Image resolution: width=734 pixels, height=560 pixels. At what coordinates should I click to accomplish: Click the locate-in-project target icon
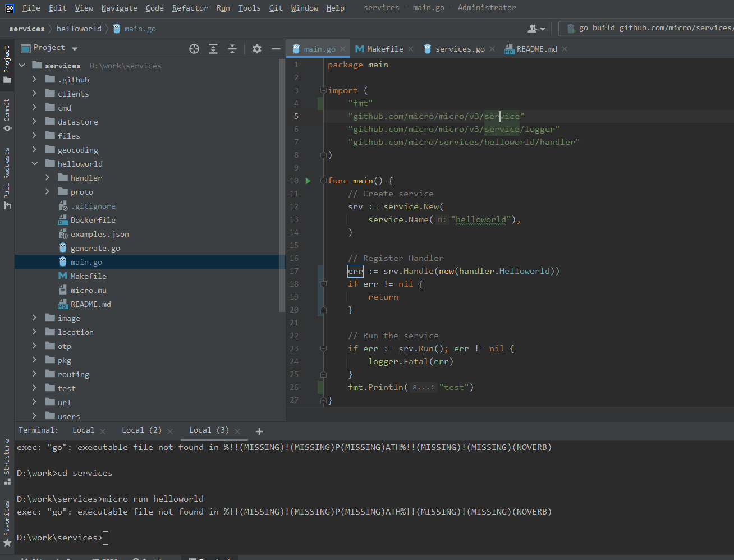click(x=194, y=49)
